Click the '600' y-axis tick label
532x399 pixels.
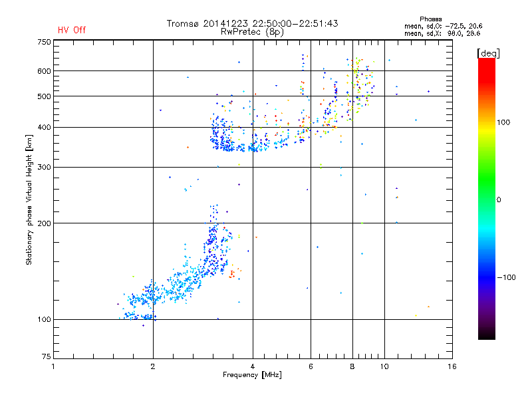coord(44,71)
